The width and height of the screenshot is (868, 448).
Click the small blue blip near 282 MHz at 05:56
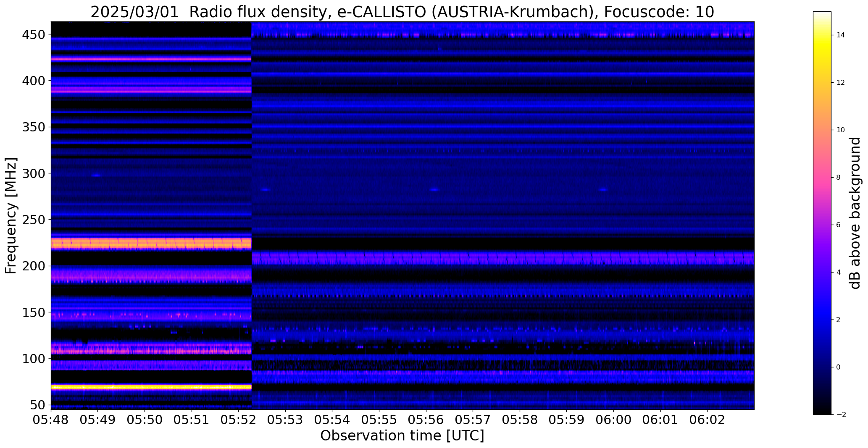434,190
